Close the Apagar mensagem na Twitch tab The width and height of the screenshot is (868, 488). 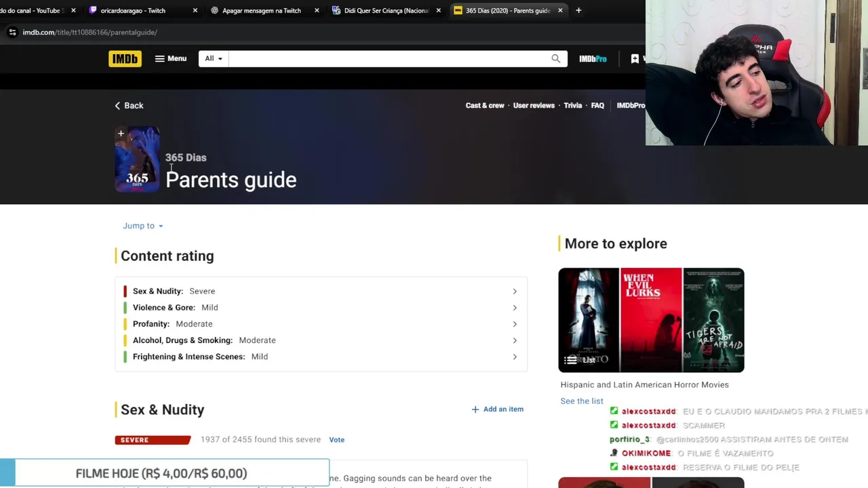tap(317, 10)
